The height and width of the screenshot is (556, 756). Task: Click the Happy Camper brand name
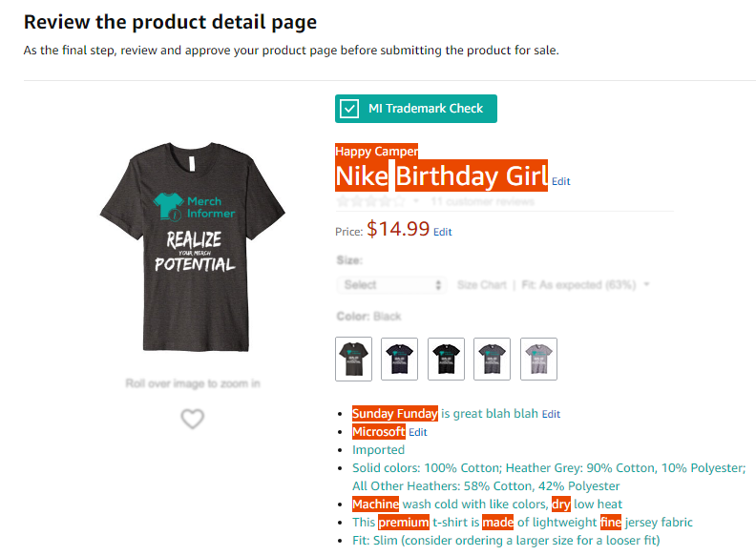[376, 152]
